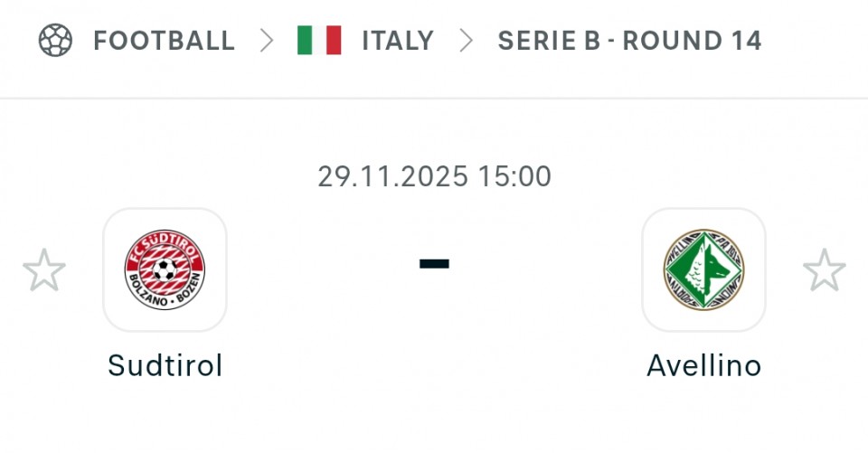Open the Avellino team crest
Viewport: 868px width, 453px height.
click(703, 269)
